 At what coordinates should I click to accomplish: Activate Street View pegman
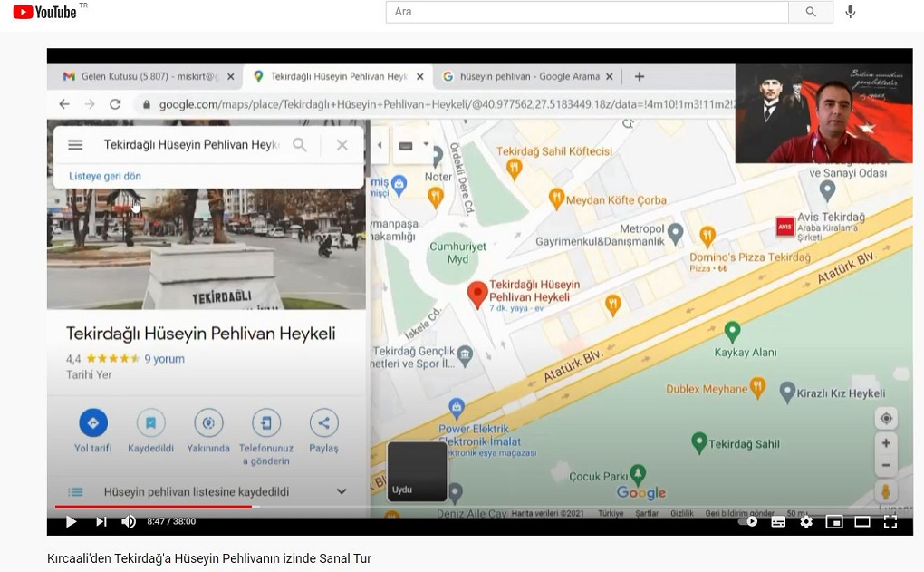click(886, 491)
